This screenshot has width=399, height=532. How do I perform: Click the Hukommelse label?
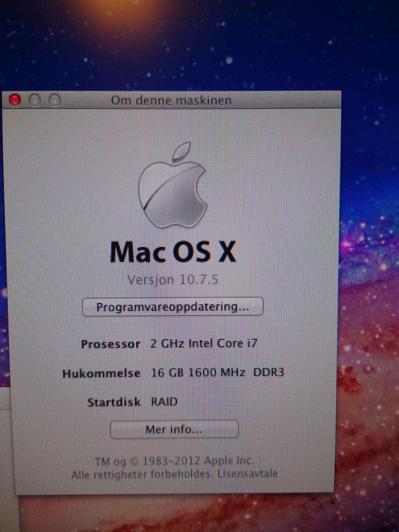click(x=101, y=373)
